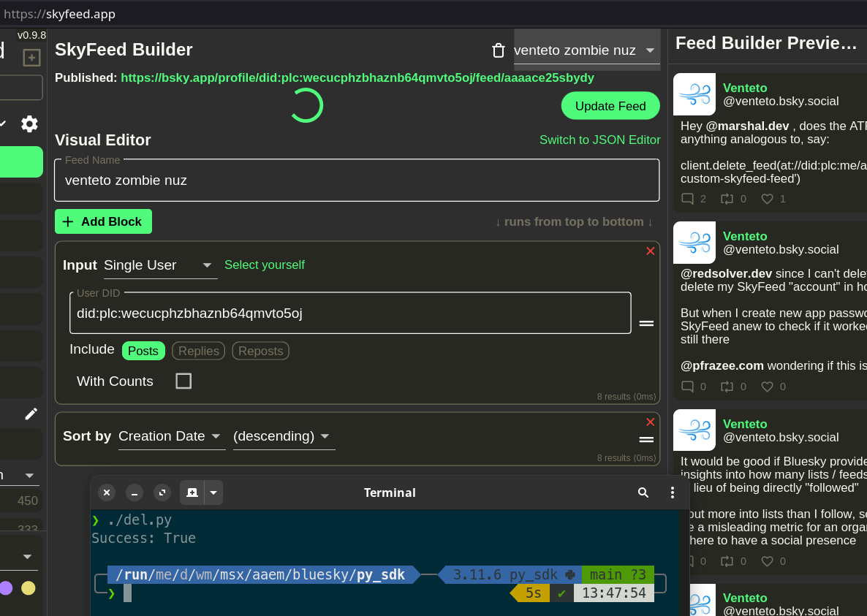Click the terminal command prompt cursor
Screen dimensions: 867x616
[127, 593]
